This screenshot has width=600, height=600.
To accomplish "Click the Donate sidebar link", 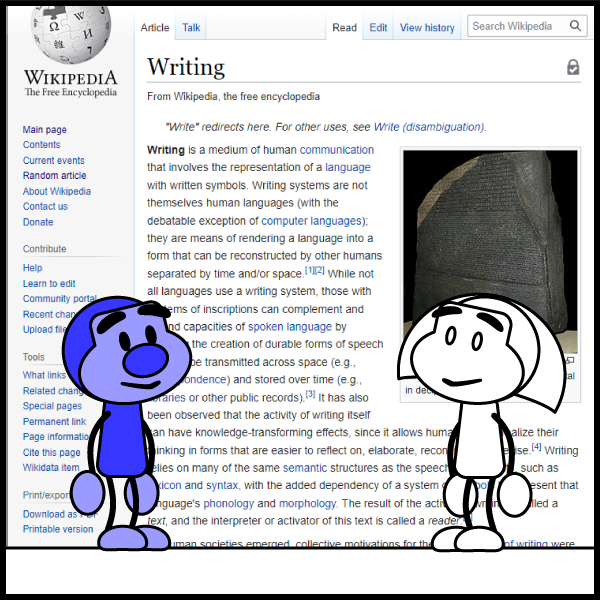I will 38,222.
